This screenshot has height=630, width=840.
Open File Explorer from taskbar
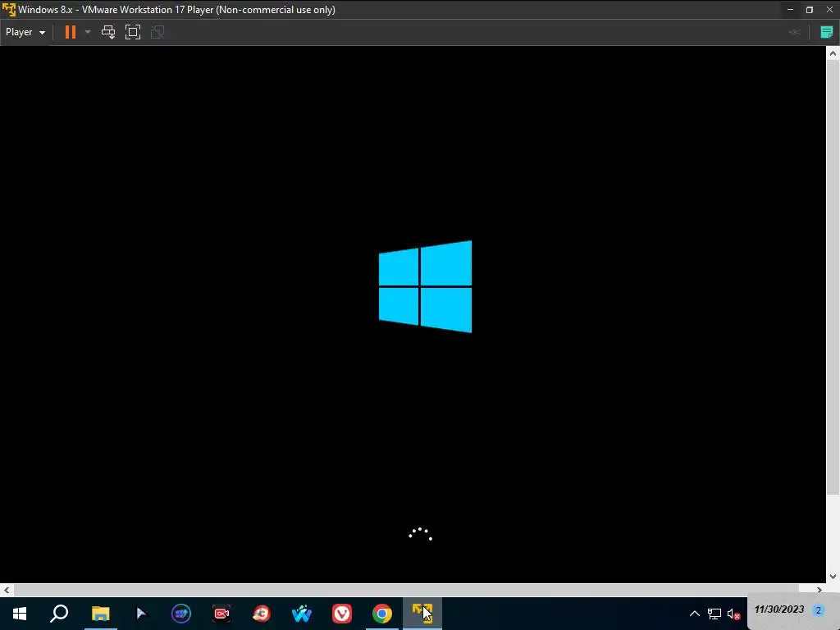click(100, 614)
